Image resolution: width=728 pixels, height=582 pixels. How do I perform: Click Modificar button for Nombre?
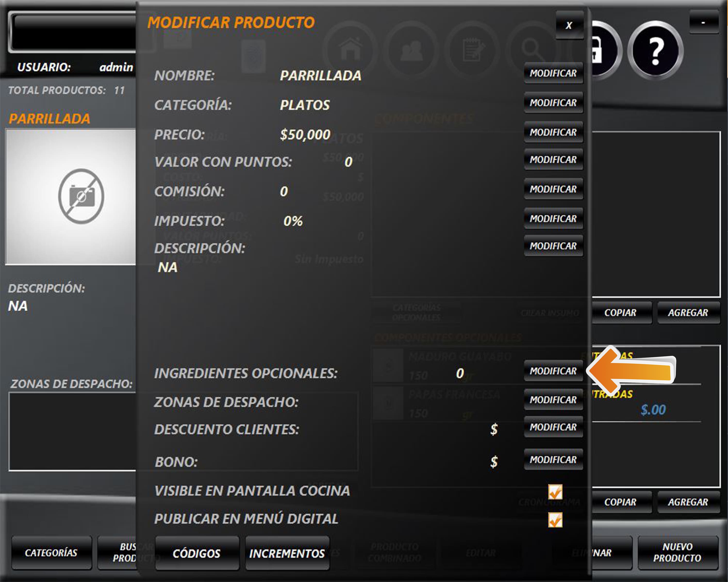point(553,73)
